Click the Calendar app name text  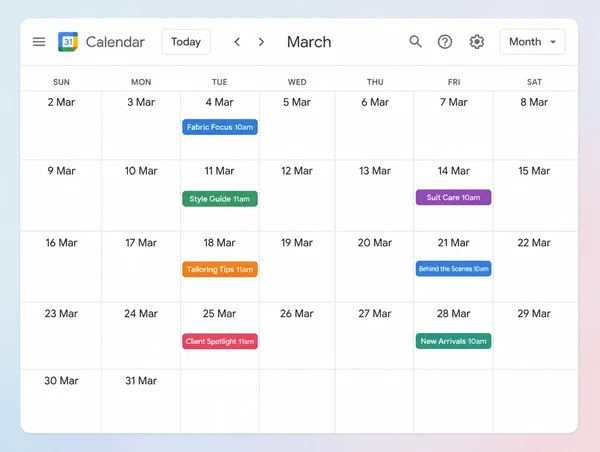(x=115, y=42)
